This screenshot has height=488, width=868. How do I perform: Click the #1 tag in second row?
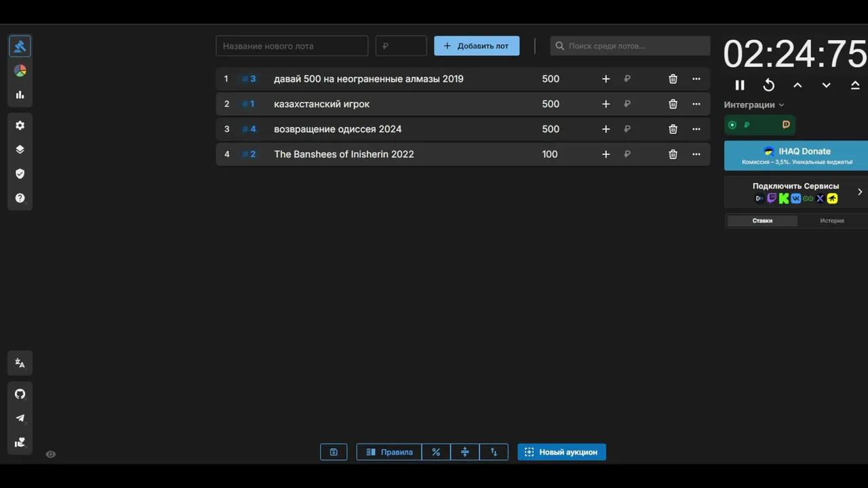248,104
